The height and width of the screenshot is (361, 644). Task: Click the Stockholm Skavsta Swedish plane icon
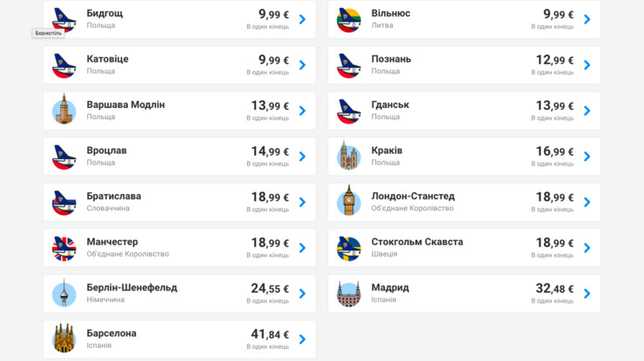pyautogui.click(x=349, y=248)
